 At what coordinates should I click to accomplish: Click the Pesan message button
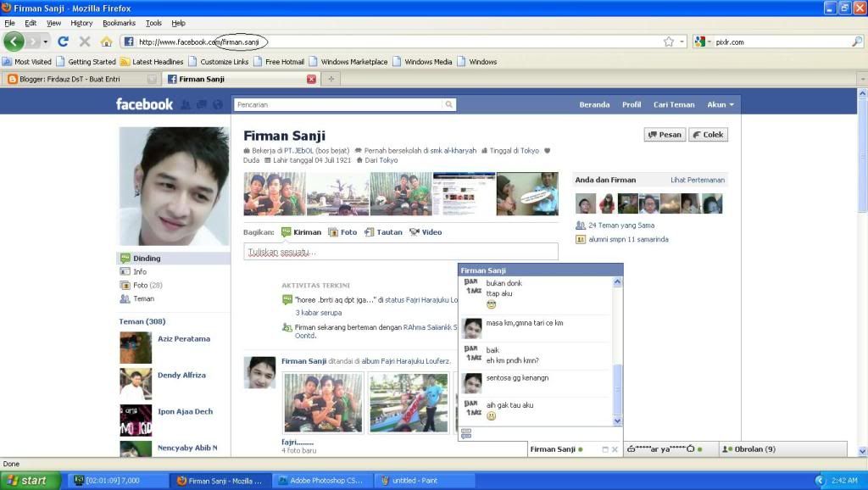665,135
